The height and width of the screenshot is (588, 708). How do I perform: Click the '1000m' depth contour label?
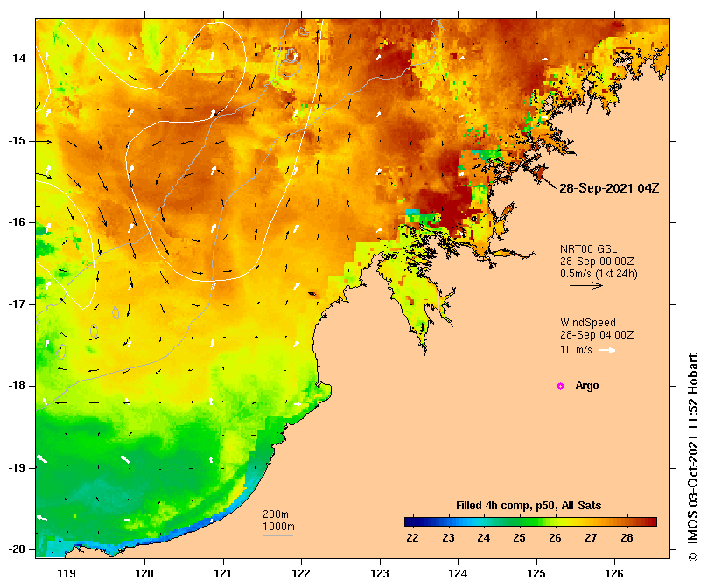pos(278,527)
